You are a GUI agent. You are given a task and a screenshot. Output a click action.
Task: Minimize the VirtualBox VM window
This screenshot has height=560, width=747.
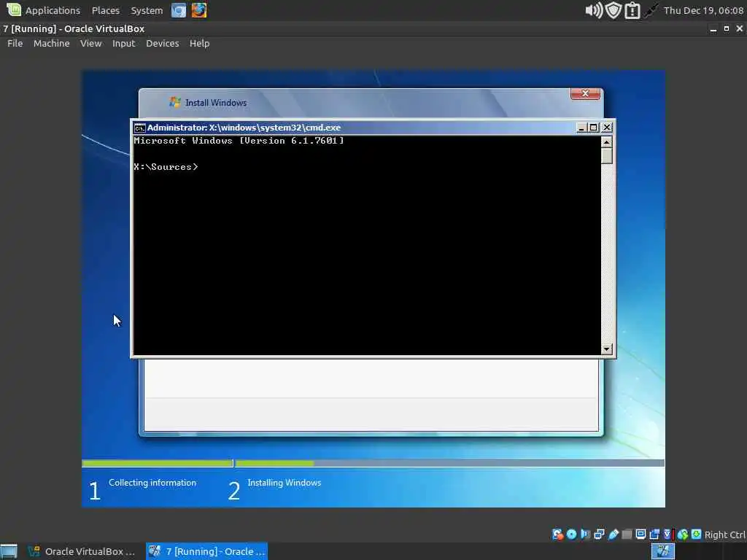coord(713,29)
